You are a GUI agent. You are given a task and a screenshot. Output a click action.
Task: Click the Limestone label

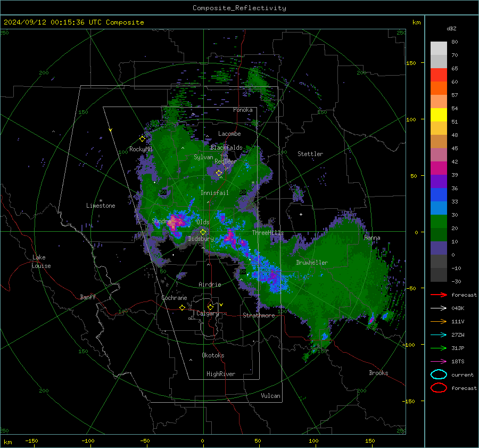click(x=101, y=206)
